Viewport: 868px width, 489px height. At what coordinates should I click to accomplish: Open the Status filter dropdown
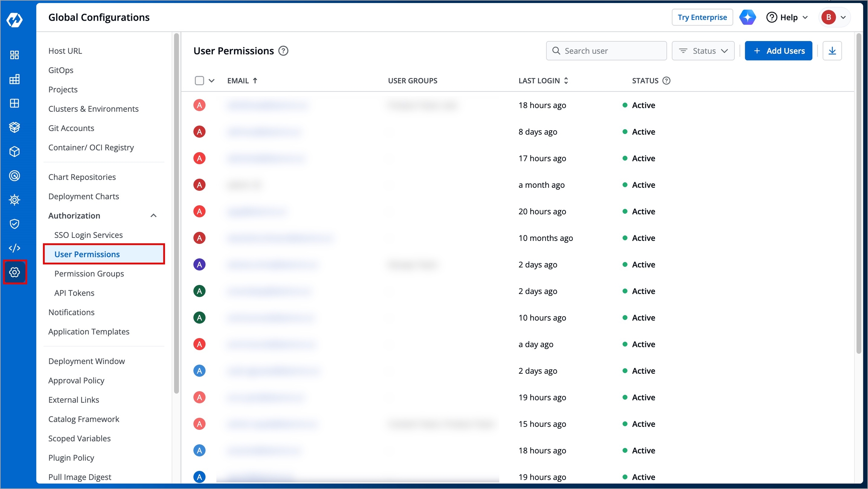tap(703, 51)
